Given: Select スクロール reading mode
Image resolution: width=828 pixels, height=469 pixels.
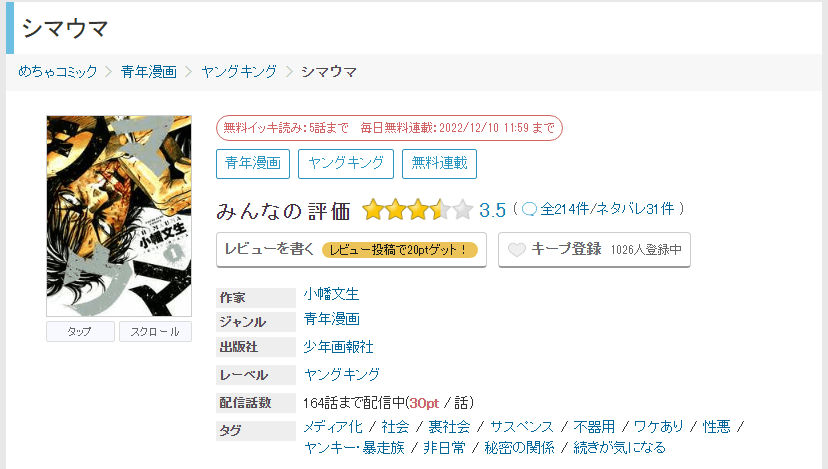Looking at the screenshot, I should click(x=155, y=332).
